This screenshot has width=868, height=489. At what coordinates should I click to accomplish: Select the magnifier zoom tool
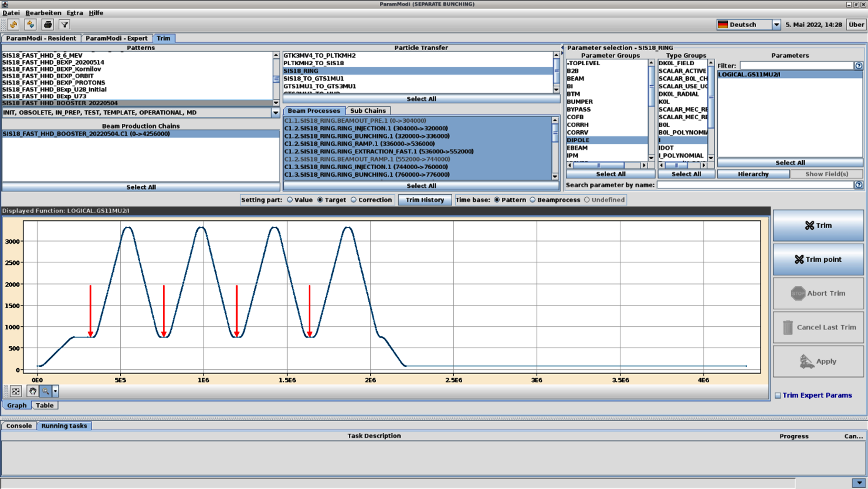point(46,391)
